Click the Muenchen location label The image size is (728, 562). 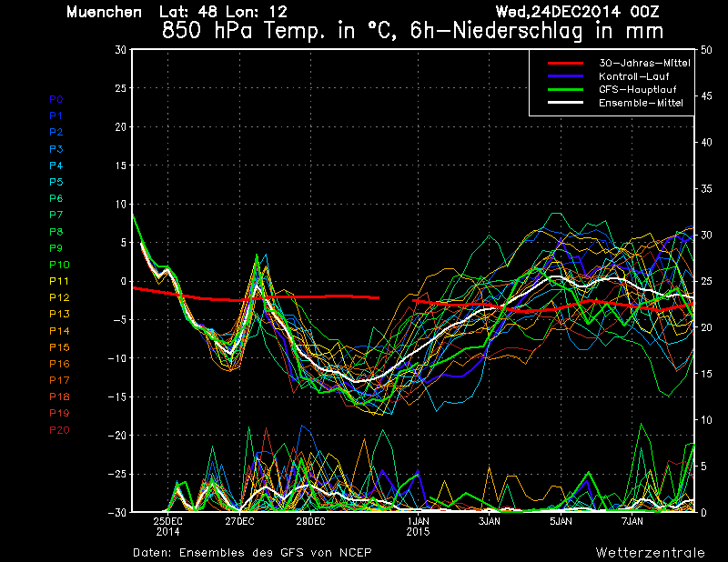click(x=104, y=12)
